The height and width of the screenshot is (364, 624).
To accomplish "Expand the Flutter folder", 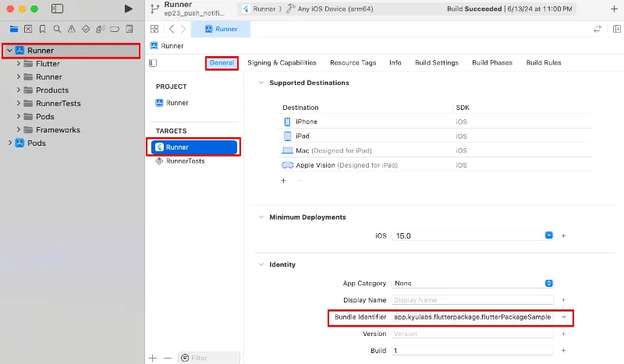I will (18, 64).
